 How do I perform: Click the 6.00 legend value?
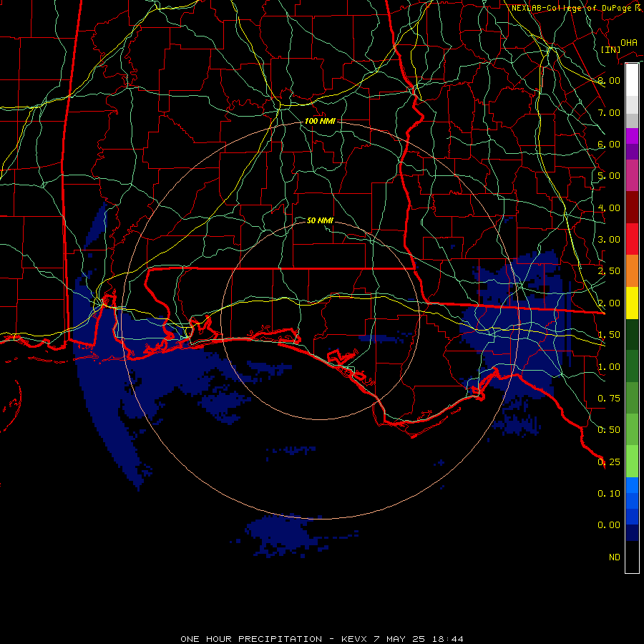(609, 144)
